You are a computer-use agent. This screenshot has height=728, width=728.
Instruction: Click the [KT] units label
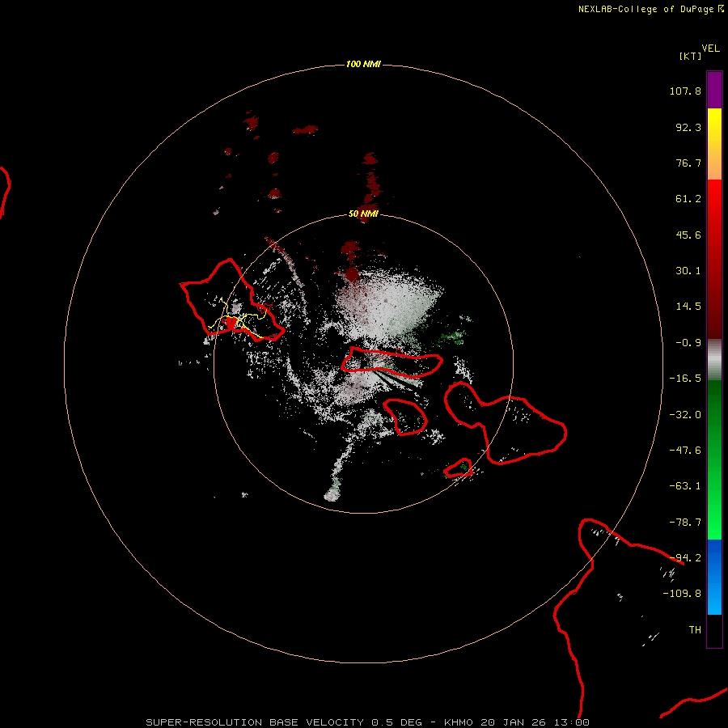coord(690,56)
